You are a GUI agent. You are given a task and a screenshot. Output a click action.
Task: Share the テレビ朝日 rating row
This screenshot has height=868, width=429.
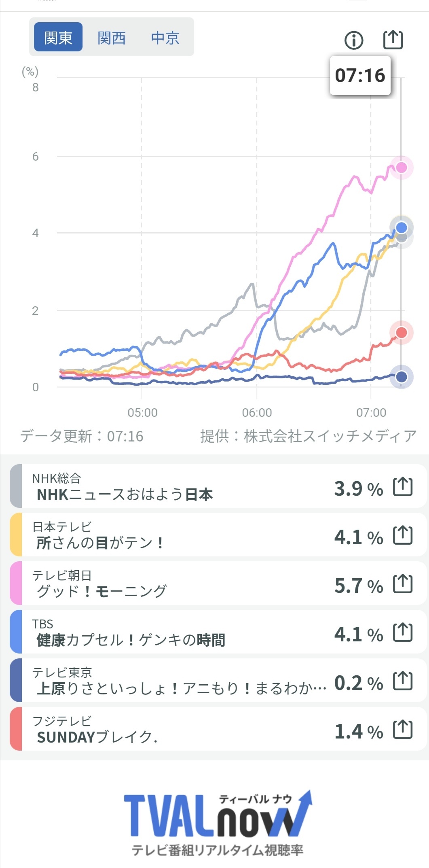click(403, 584)
